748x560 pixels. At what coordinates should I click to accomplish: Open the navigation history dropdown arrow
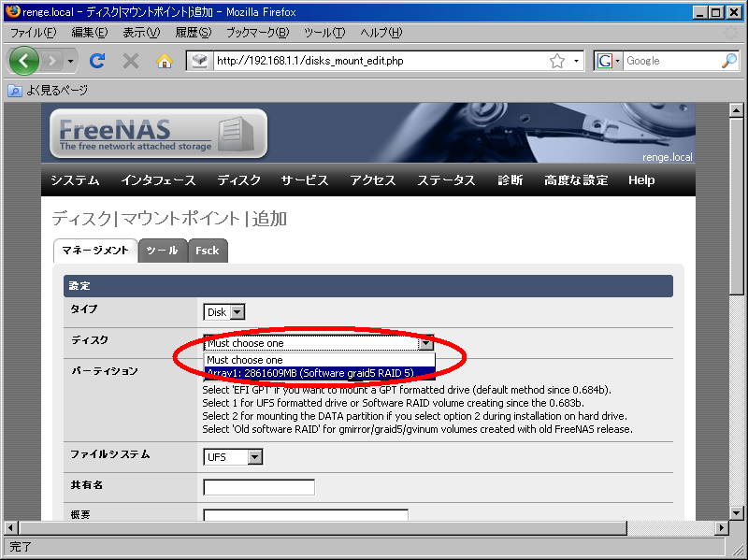coord(70,61)
